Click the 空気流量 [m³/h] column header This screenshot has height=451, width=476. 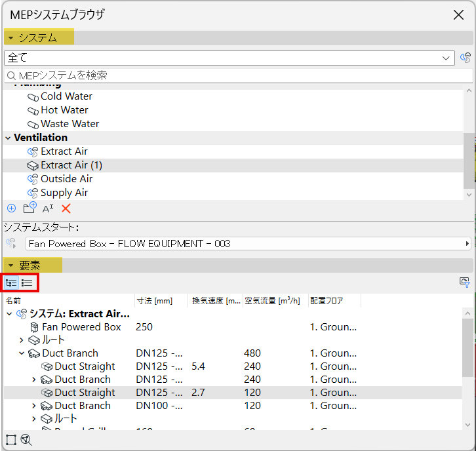tap(275, 301)
